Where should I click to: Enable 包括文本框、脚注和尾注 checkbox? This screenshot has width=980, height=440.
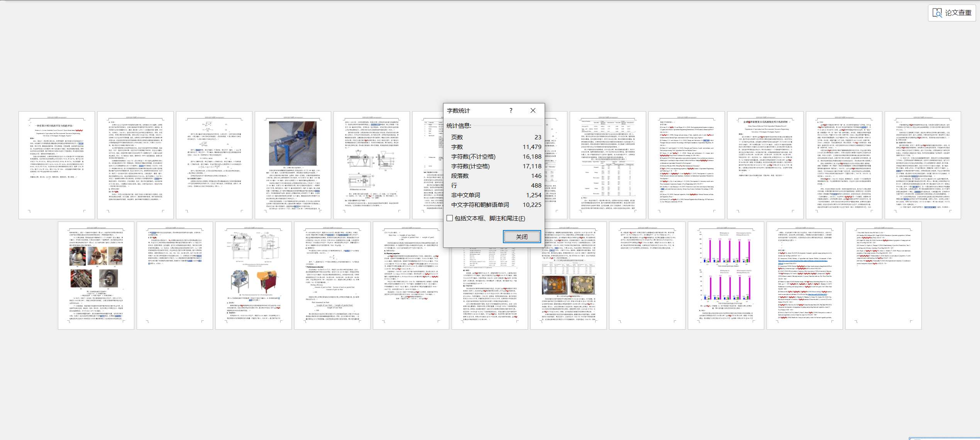pos(450,218)
